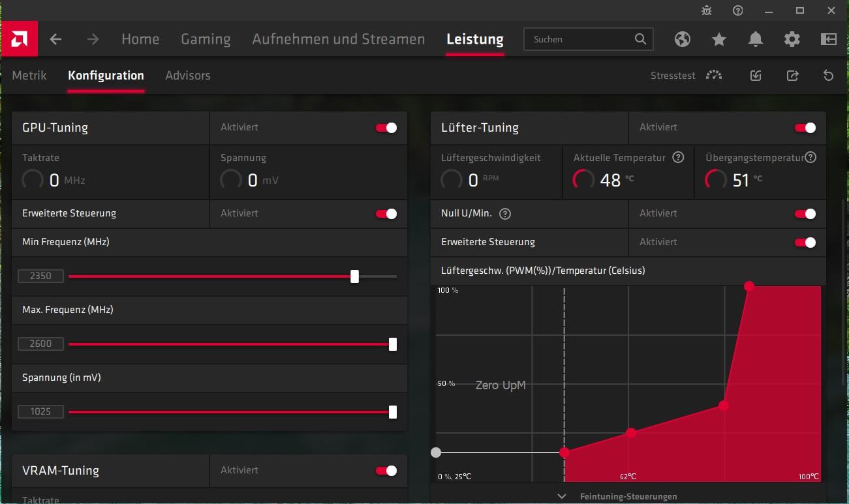Open the Home tab
The width and height of the screenshot is (849, 504).
click(140, 39)
